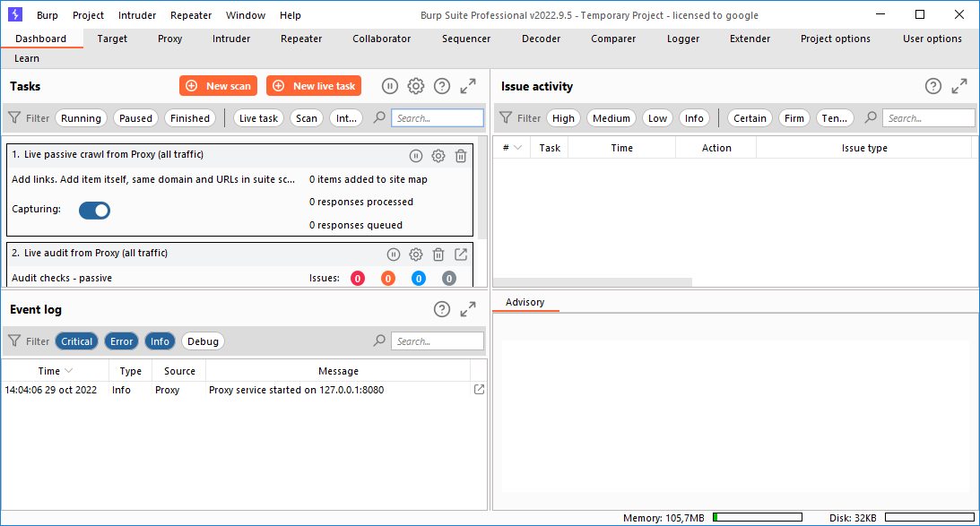Toggle Low severity issue filter
The image size is (980, 526).
point(657,118)
